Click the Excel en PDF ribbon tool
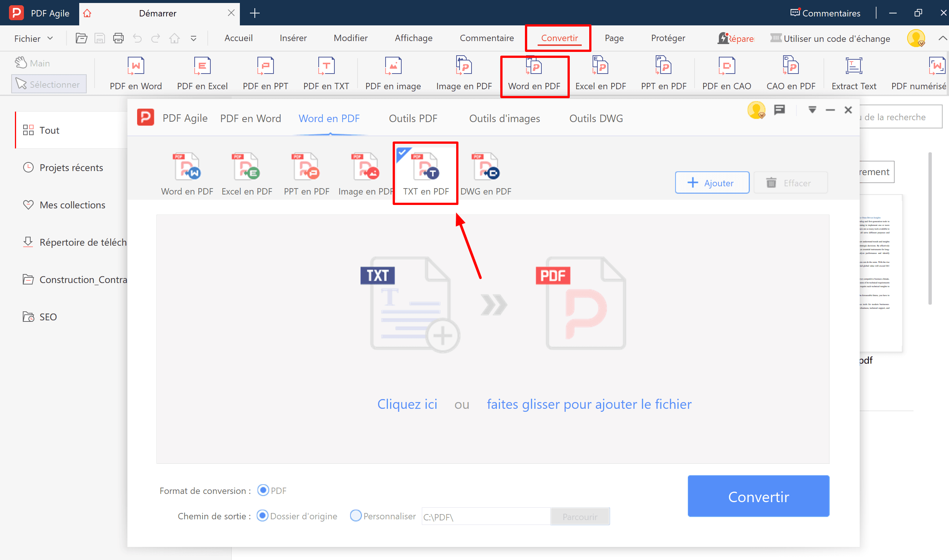Screen dimensions: 949x560 (600, 74)
